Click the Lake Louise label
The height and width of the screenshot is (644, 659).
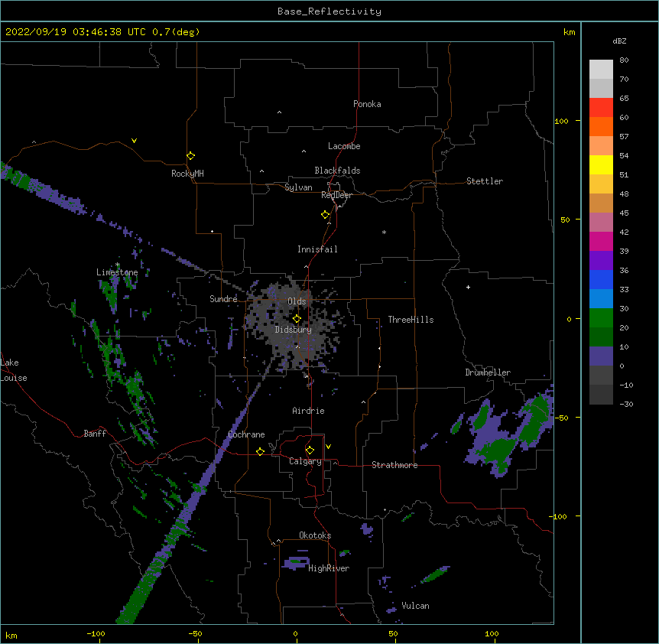[14, 370]
